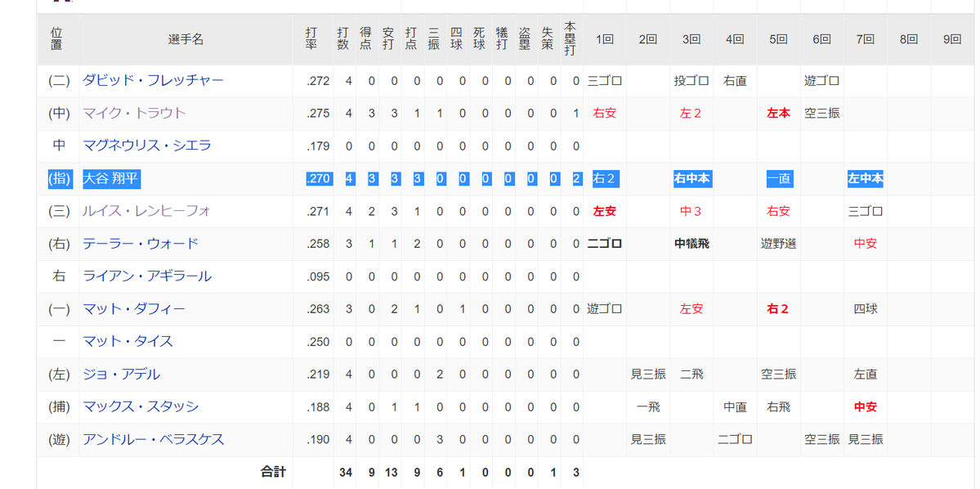Click the 遊野選 result cell
This screenshot has height=489, width=980.
778,244
